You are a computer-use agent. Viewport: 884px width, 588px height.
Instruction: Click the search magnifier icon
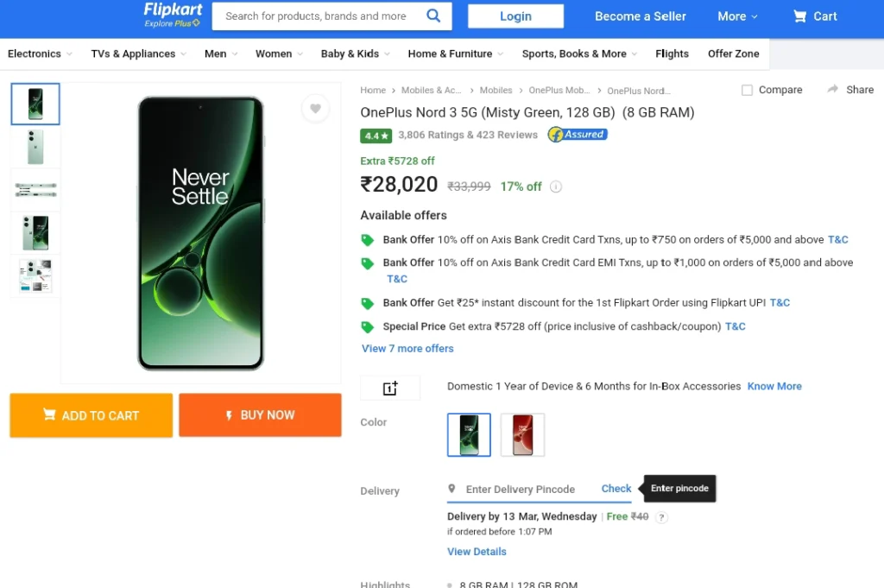point(433,16)
